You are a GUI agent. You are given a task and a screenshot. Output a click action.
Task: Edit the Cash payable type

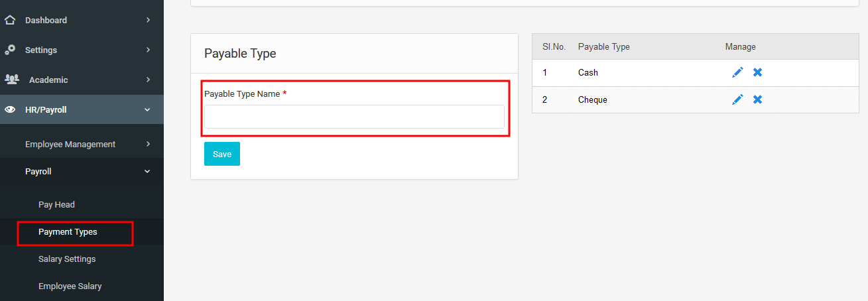(737, 72)
